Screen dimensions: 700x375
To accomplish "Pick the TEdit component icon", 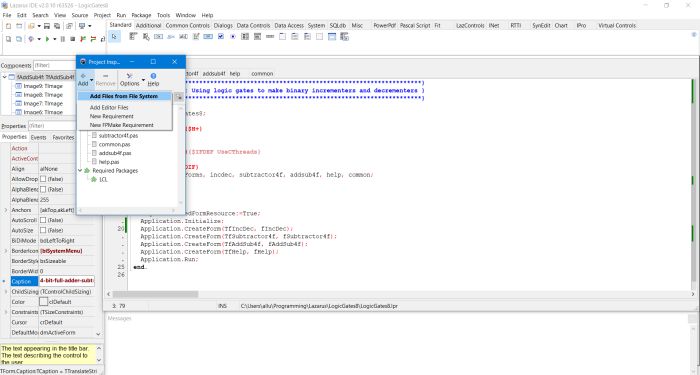I will point(183,37).
